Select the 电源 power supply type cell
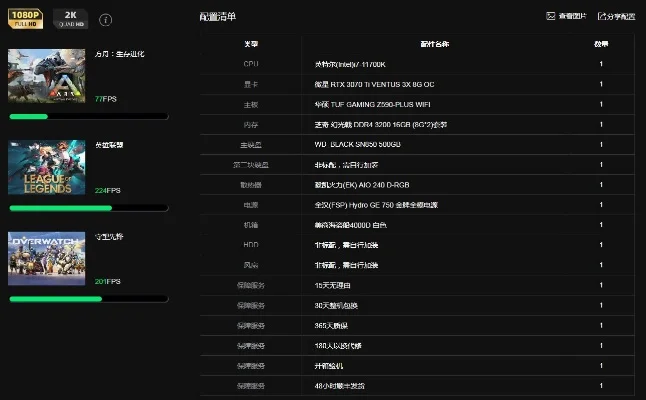Viewport: 646px width, 400px height. tap(251, 205)
